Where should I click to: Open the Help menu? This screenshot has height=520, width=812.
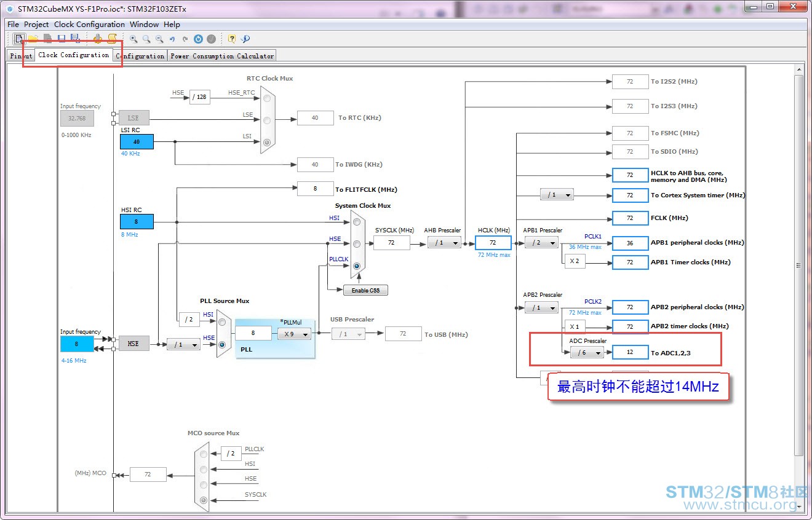pos(172,25)
